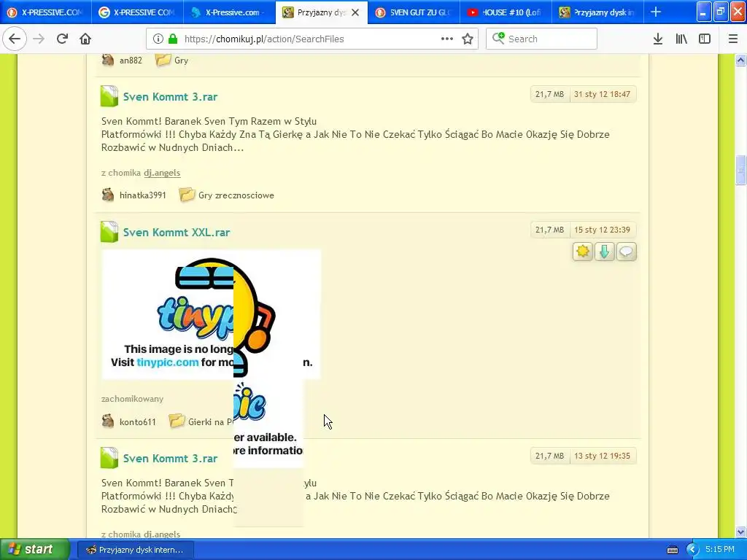Image resolution: width=747 pixels, height=560 pixels.
Task: Open the Windows start menu
Action: click(34, 549)
